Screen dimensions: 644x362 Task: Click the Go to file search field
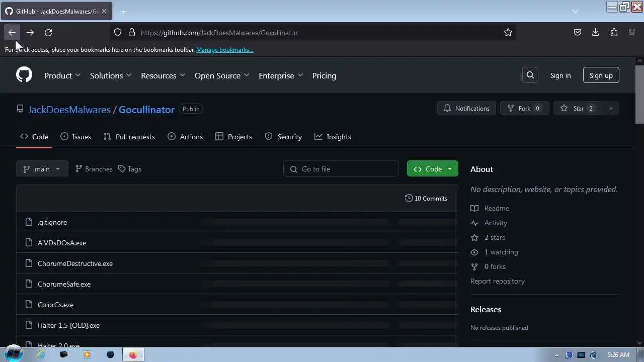(x=341, y=169)
